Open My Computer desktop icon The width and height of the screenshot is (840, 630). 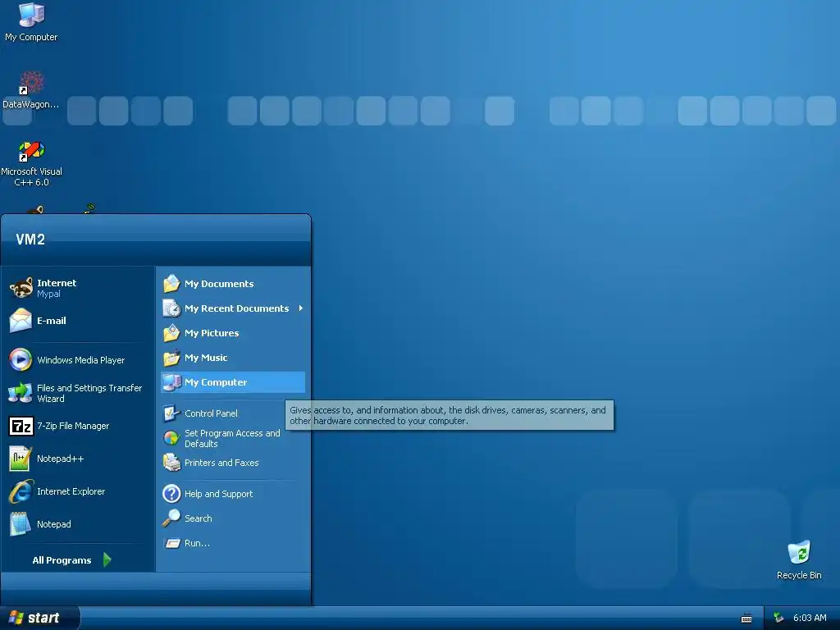[31, 22]
